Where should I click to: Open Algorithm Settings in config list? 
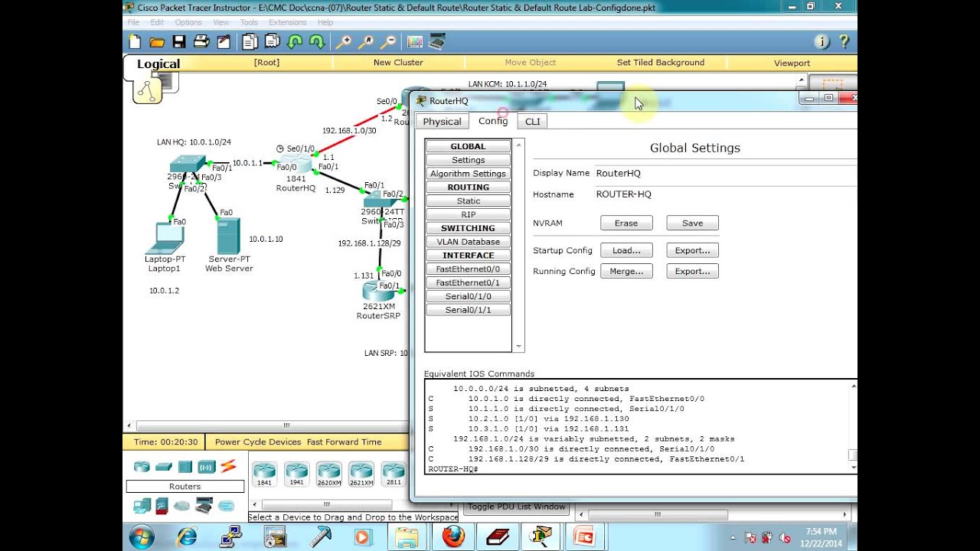click(469, 174)
